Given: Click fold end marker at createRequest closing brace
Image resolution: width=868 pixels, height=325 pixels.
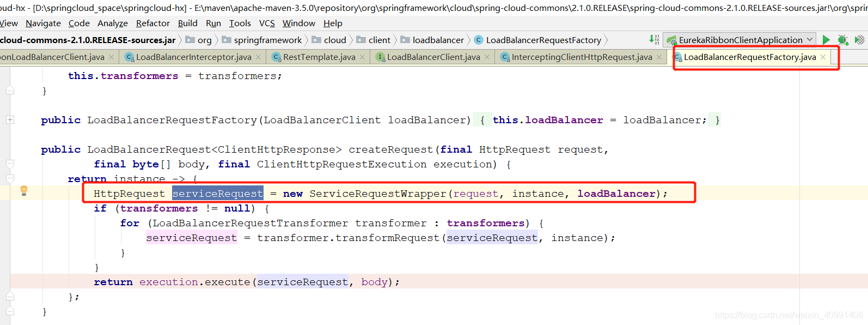Looking at the screenshot, I should 10,311.
